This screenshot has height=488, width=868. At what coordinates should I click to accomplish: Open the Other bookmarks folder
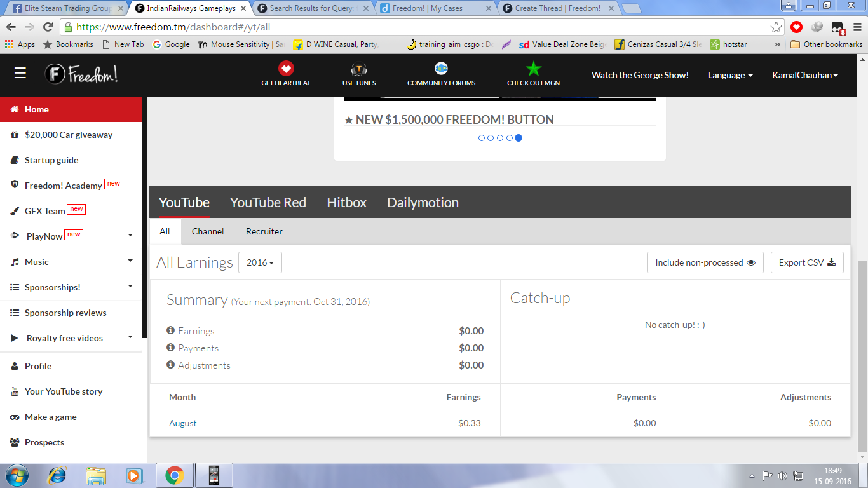826,44
